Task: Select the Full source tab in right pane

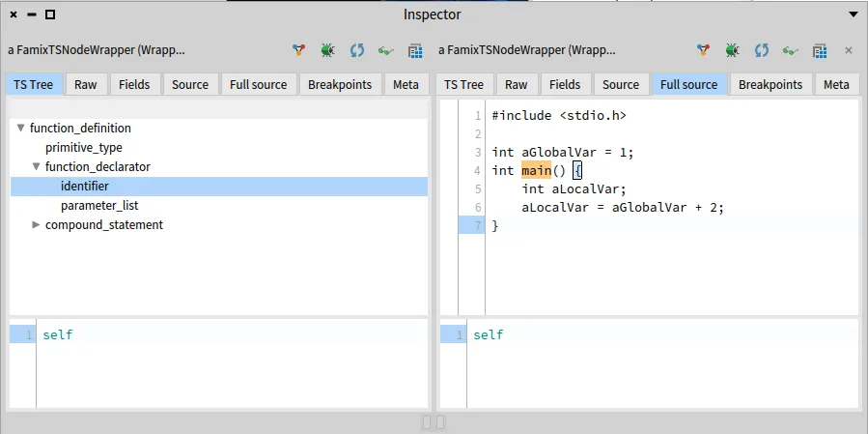Action: coord(689,84)
